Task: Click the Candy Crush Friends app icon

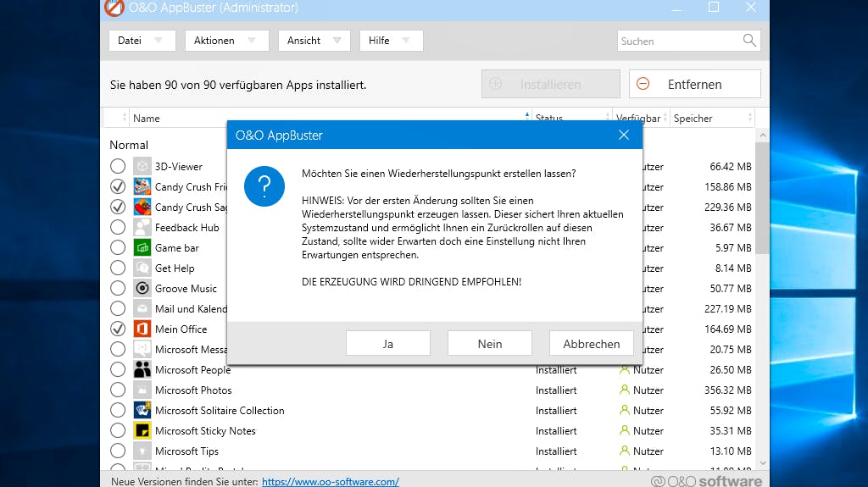Action: (x=142, y=186)
